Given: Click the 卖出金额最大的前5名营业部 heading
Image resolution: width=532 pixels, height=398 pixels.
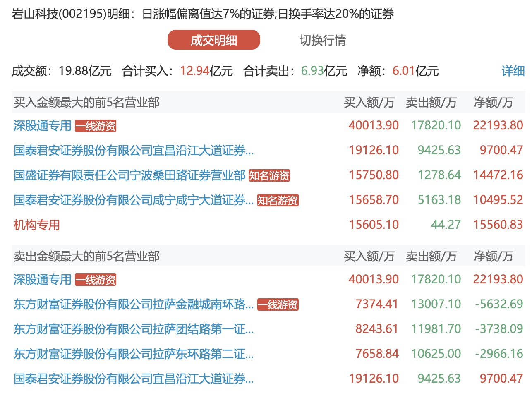Looking at the screenshot, I should 86,256.
